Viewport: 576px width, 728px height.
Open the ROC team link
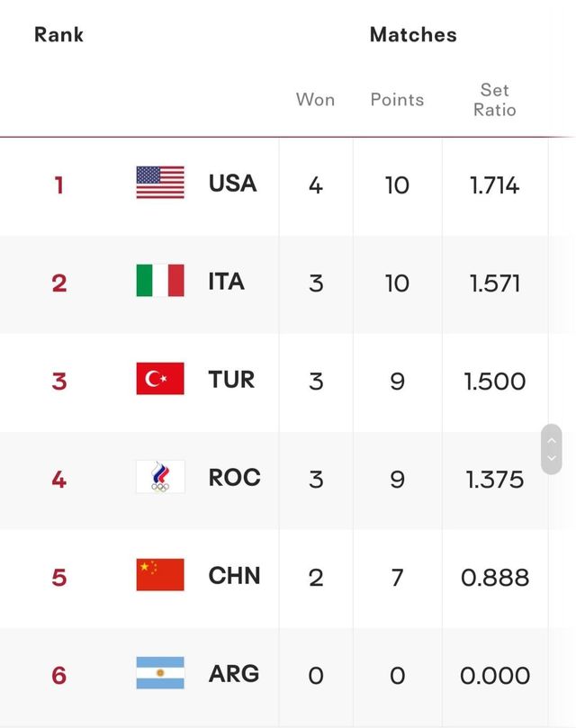[234, 478]
